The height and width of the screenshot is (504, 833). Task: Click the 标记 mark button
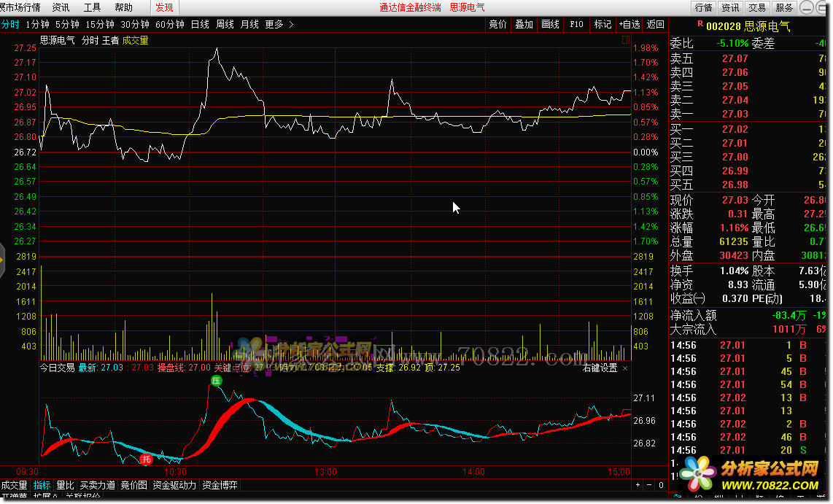[x=603, y=24]
